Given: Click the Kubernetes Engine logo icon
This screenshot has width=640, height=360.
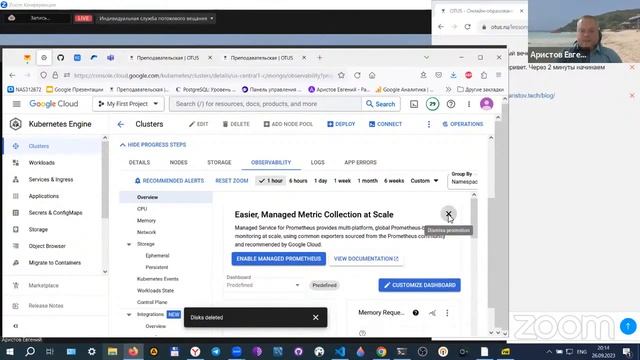Looking at the screenshot, I should [16, 124].
